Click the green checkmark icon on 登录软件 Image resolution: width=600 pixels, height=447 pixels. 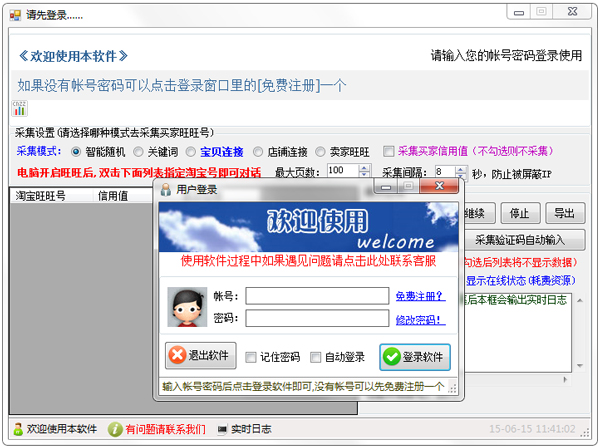pyautogui.click(x=391, y=357)
